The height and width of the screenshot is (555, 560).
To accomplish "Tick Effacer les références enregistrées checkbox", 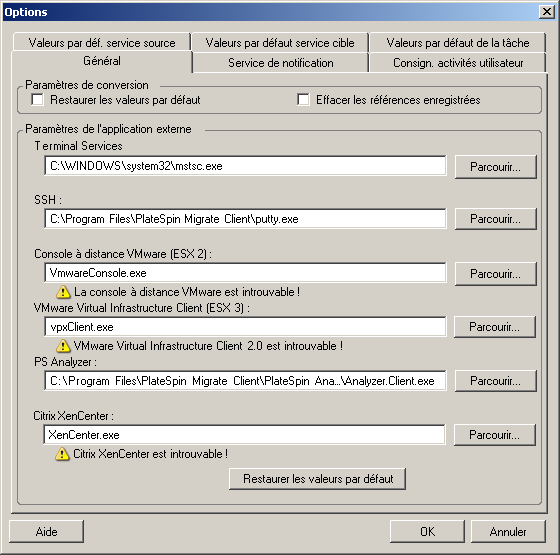I will pyautogui.click(x=303, y=100).
